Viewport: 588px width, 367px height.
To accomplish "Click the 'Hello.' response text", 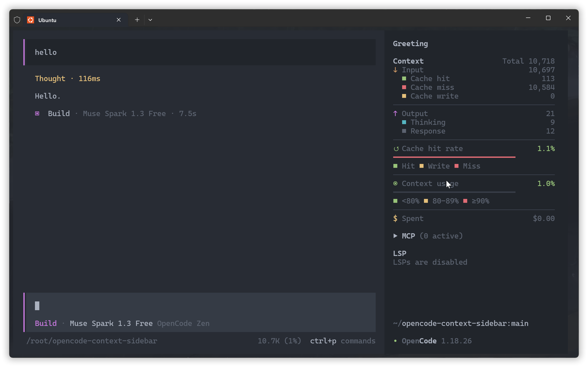I will click(48, 96).
